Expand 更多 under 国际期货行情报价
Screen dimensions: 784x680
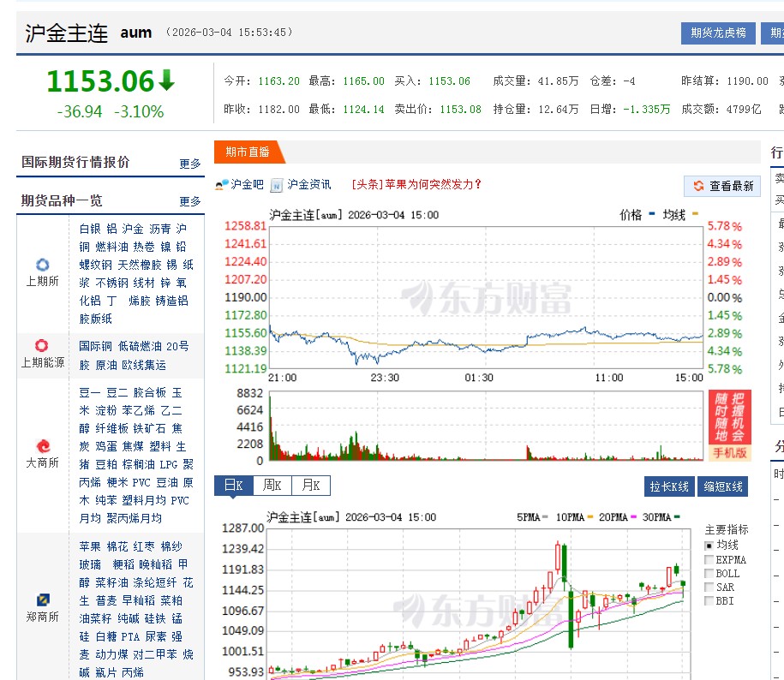pyautogui.click(x=189, y=164)
